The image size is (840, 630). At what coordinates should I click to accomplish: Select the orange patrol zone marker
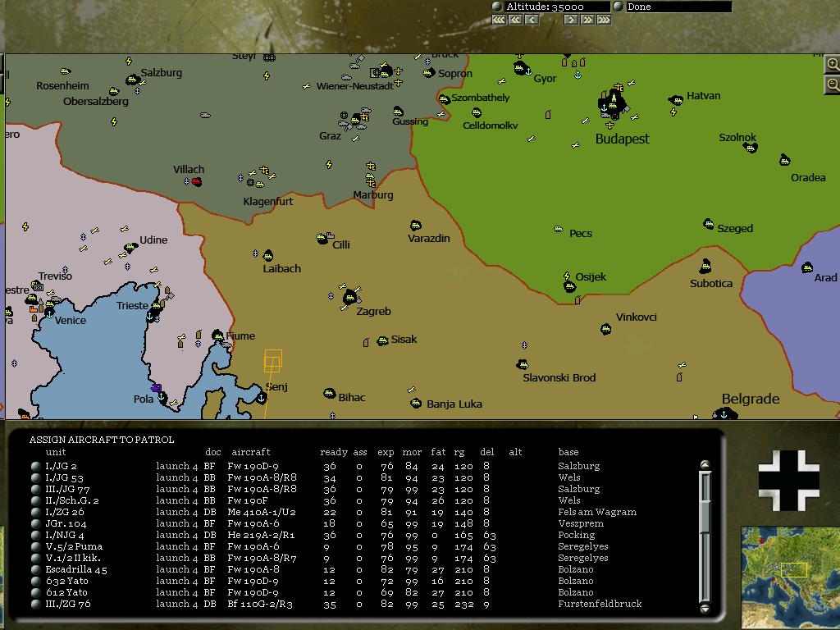tap(272, 361)
